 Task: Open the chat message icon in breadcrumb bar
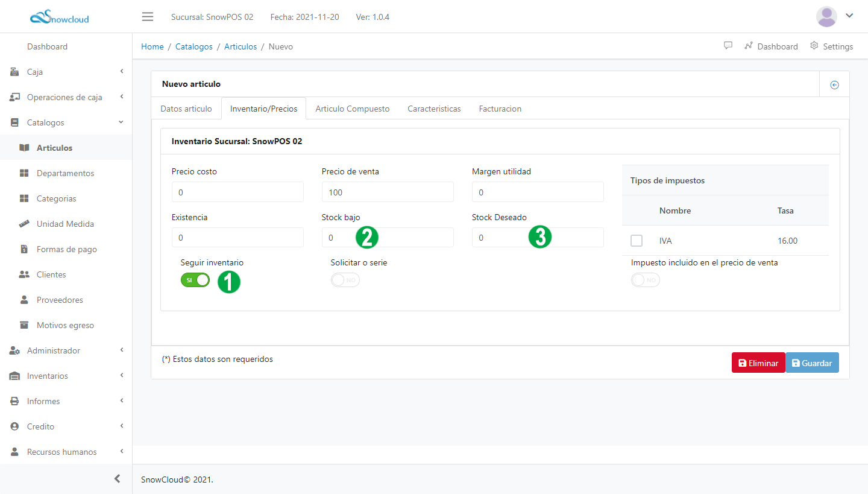tap(728, 46)
